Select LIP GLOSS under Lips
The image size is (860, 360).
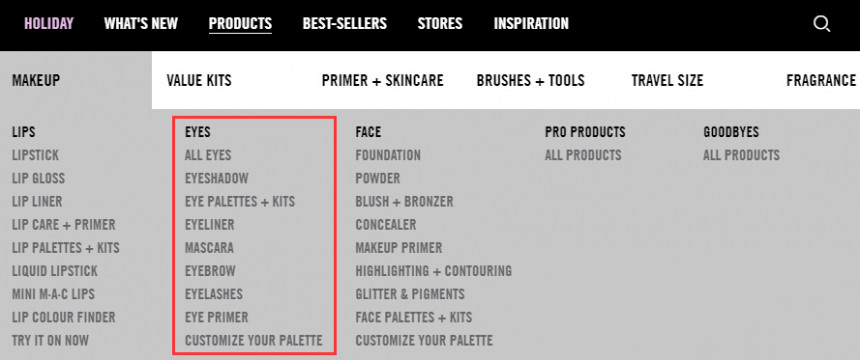point(38,178)
